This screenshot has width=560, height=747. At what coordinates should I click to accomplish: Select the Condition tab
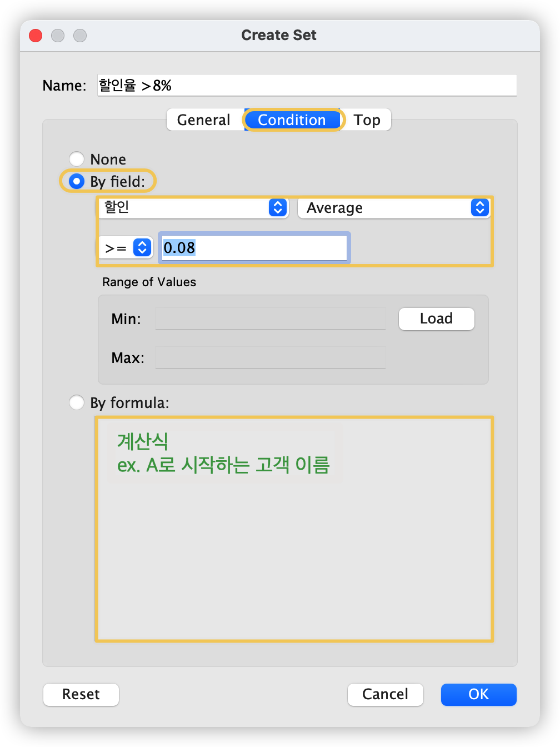[x=292, y=120]
